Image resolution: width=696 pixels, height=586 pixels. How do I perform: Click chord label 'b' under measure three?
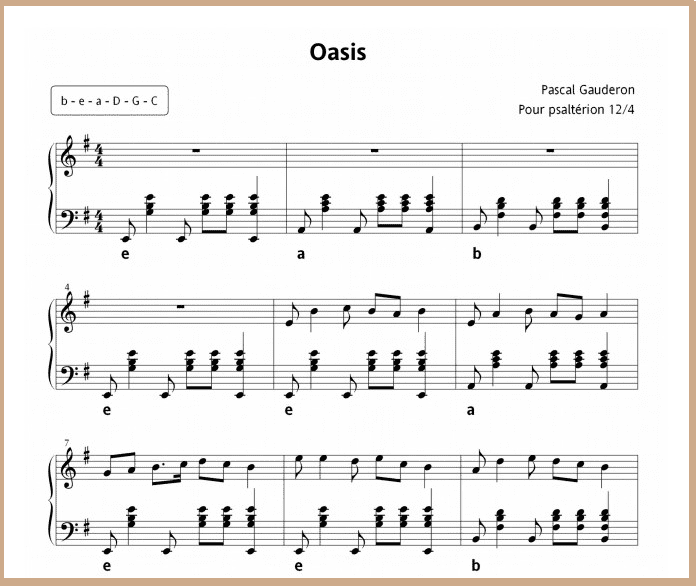pos(477,253)
